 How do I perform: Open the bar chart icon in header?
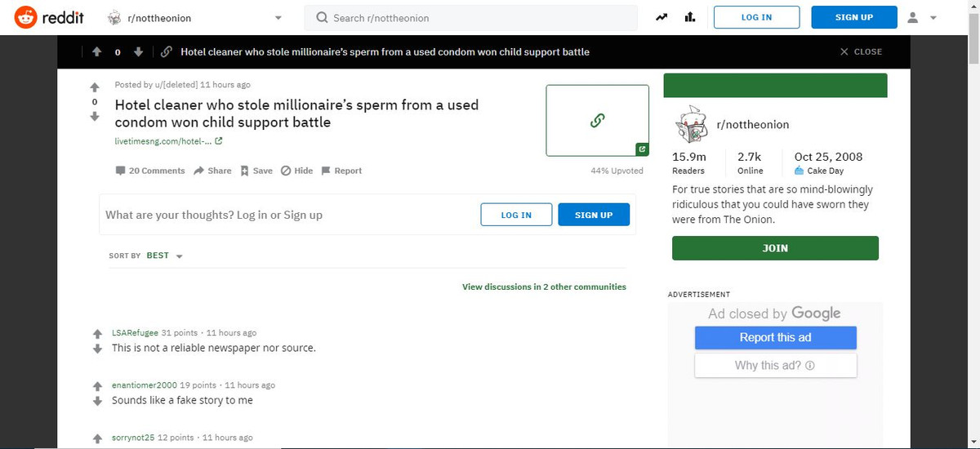coord(689,17)
